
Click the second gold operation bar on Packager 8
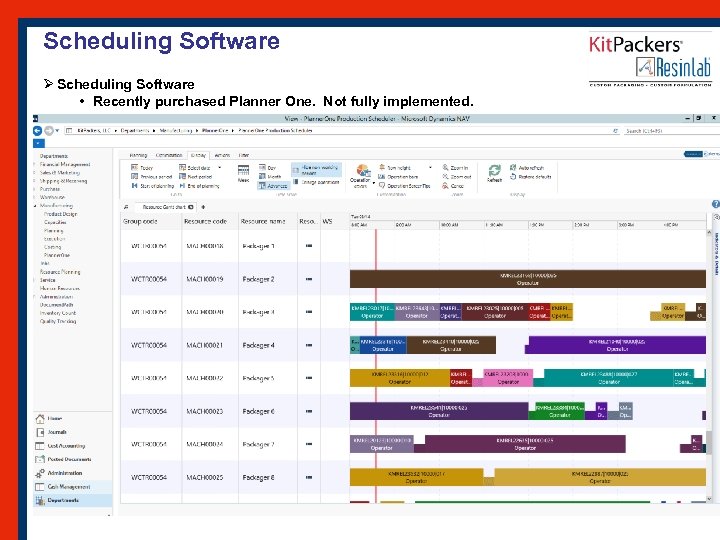point(600,477)
